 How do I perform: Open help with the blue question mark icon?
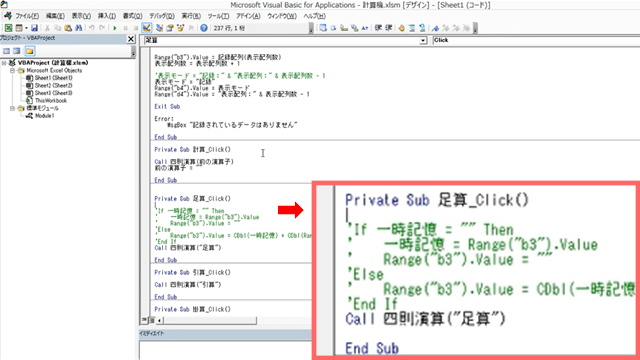204,28
